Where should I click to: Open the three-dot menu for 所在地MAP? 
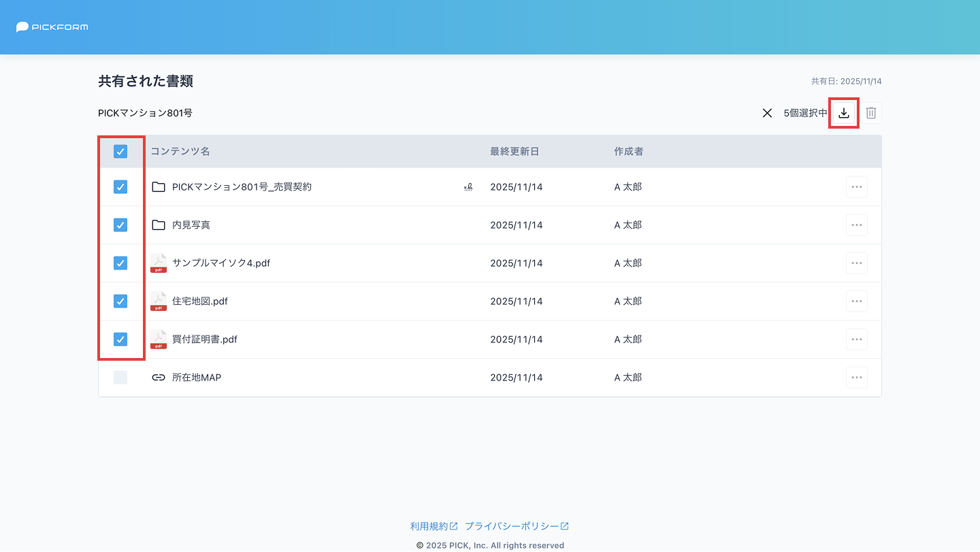point(856,378)
